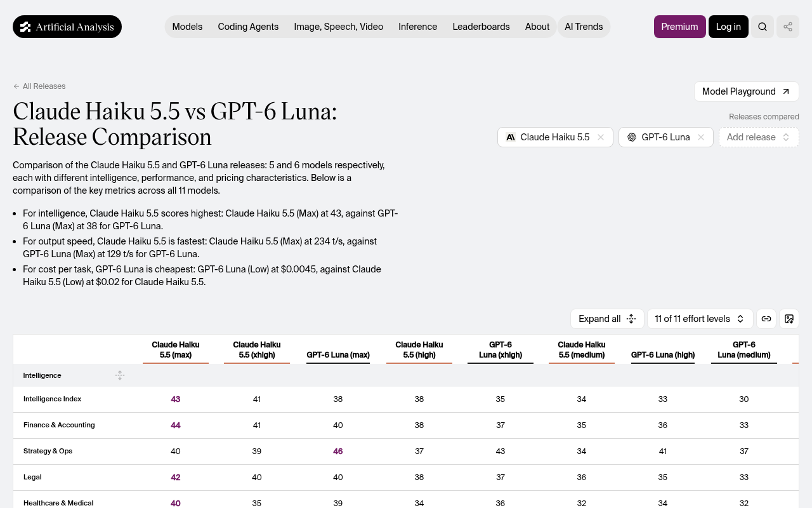Click the highlighted 46 in Strategy & Ops

(338, 451)
